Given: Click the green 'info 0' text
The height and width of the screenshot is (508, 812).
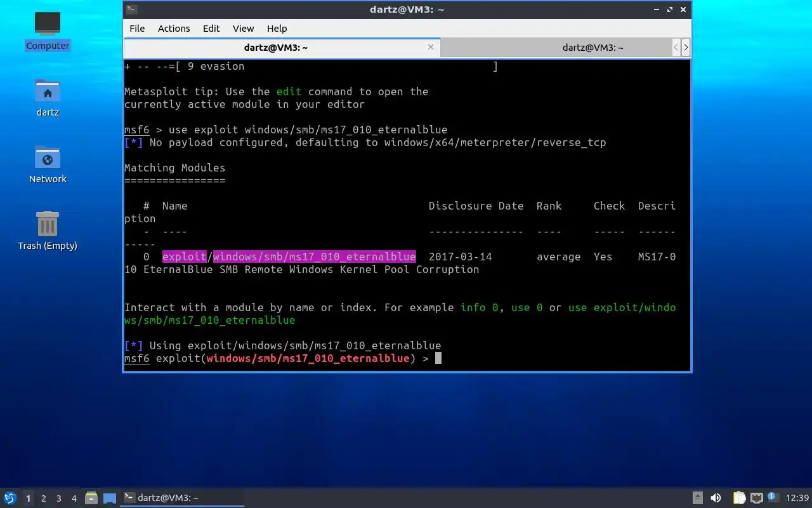Looking at the screenshot, I should 480,307.
